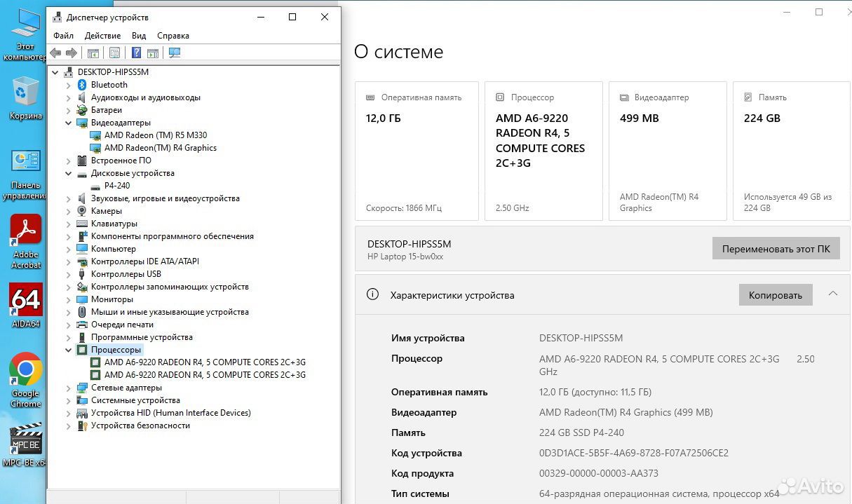Screen dimensions: 852x504
Task: Open Help via the blue question mark icon
Action: point(136,53)
